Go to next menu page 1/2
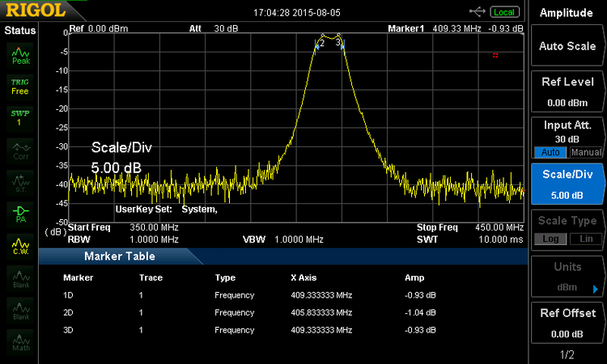The height and width of the screenshot is (364, 607). pyautogui.click(x=567, y=354)
